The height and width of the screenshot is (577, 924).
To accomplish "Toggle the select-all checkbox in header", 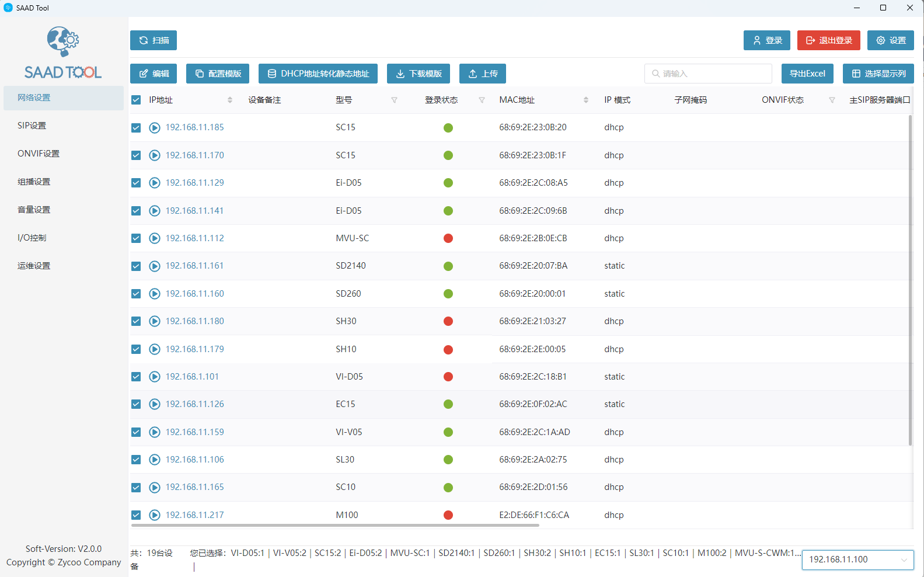I will coord(136,100).
